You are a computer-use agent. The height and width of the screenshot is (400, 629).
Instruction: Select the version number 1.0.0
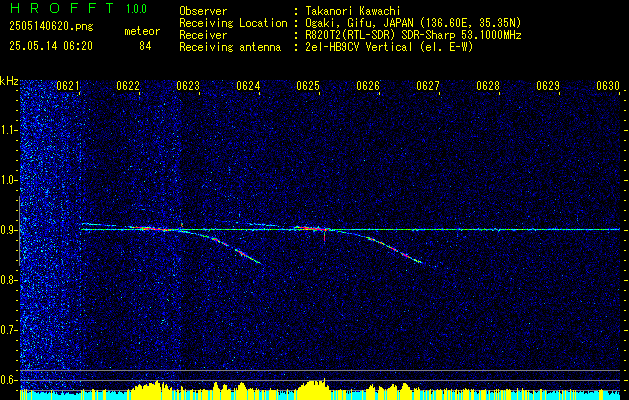(x=136, y=9)
